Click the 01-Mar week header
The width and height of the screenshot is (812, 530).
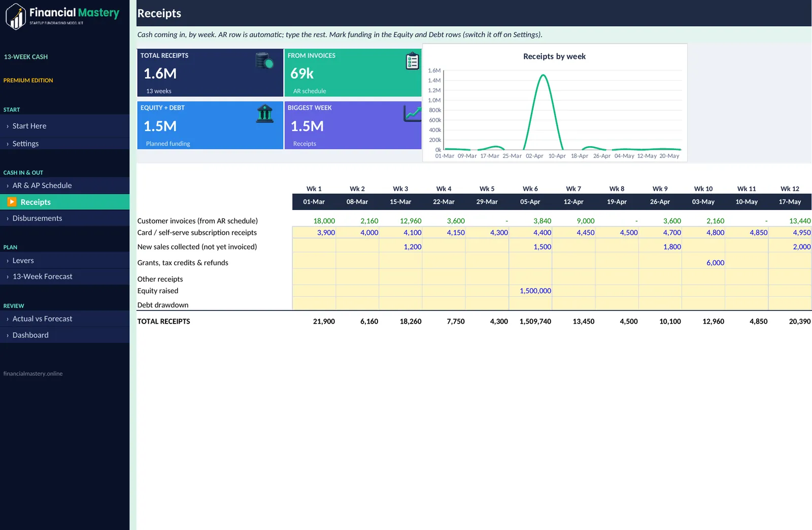[x=314, y=202]
